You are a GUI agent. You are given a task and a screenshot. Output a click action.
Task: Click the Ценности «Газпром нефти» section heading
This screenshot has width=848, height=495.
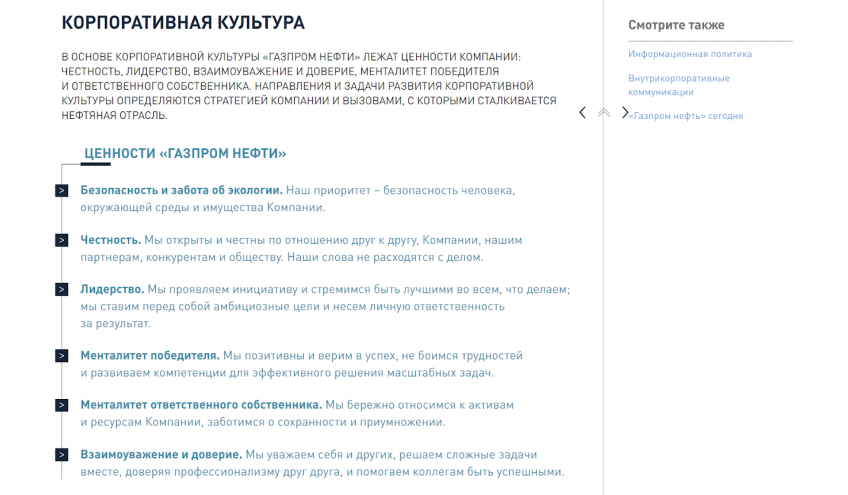[x=185, y=154]
